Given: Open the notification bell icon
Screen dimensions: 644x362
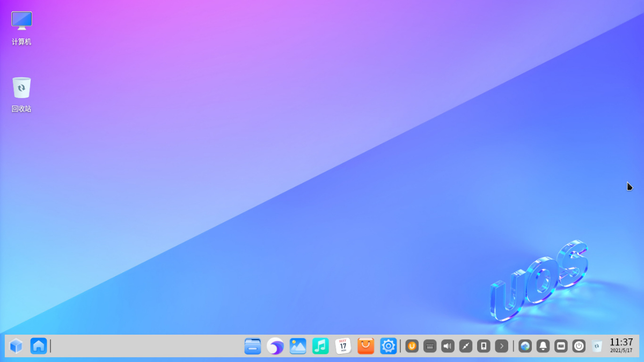Looking at the screenshot, I should pos(543,346).
